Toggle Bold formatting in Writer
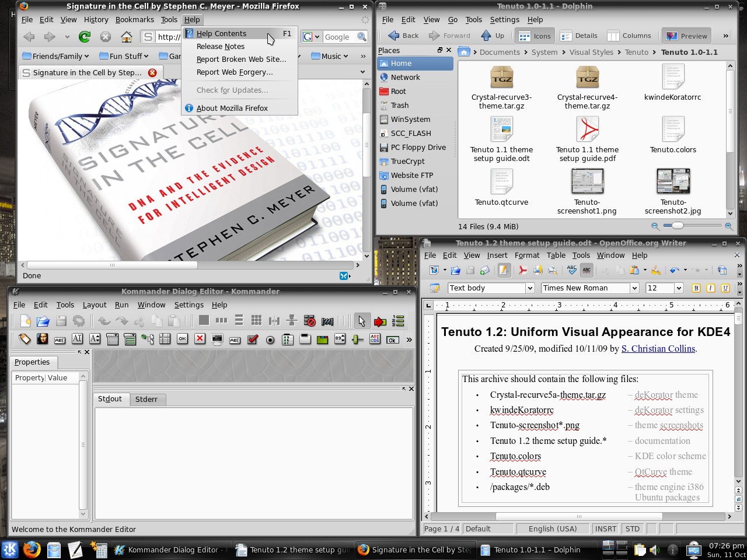This screenshot has height=560, width=747. point(696,288)
